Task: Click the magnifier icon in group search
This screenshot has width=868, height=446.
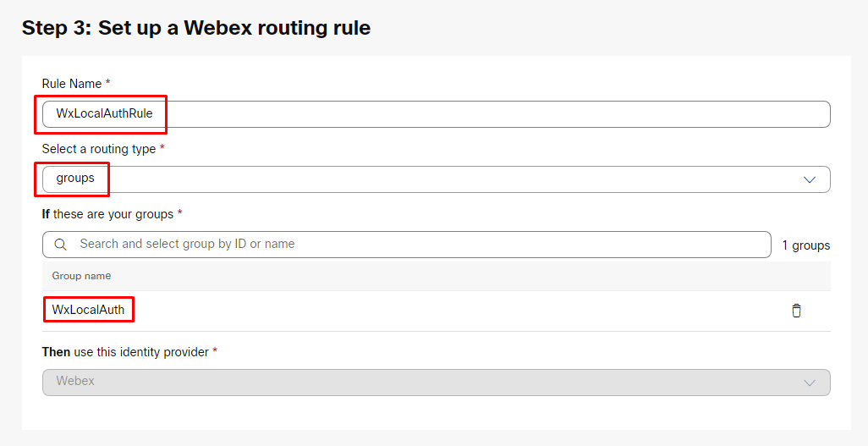Action: click(x=61, y=245)
